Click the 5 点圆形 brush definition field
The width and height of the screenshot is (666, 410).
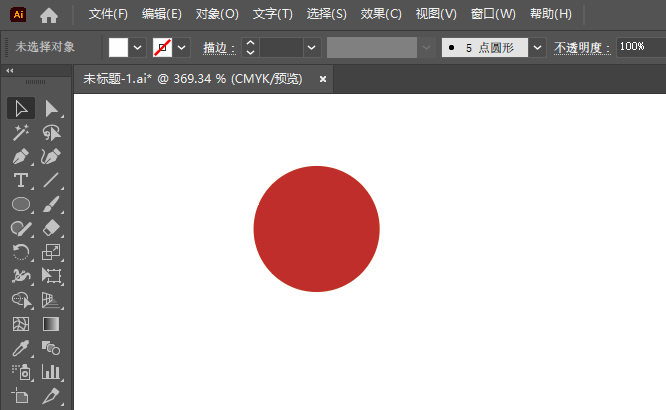click(x=485, y=47)
